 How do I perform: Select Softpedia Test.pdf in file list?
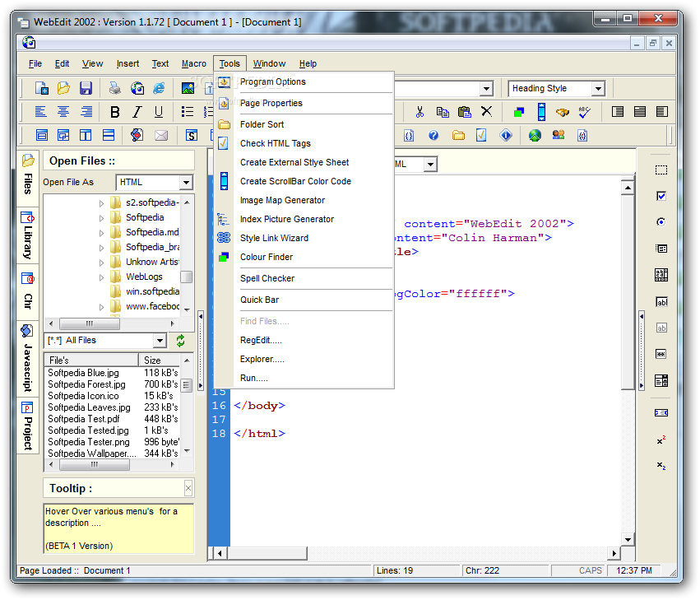tap(84, 419)
